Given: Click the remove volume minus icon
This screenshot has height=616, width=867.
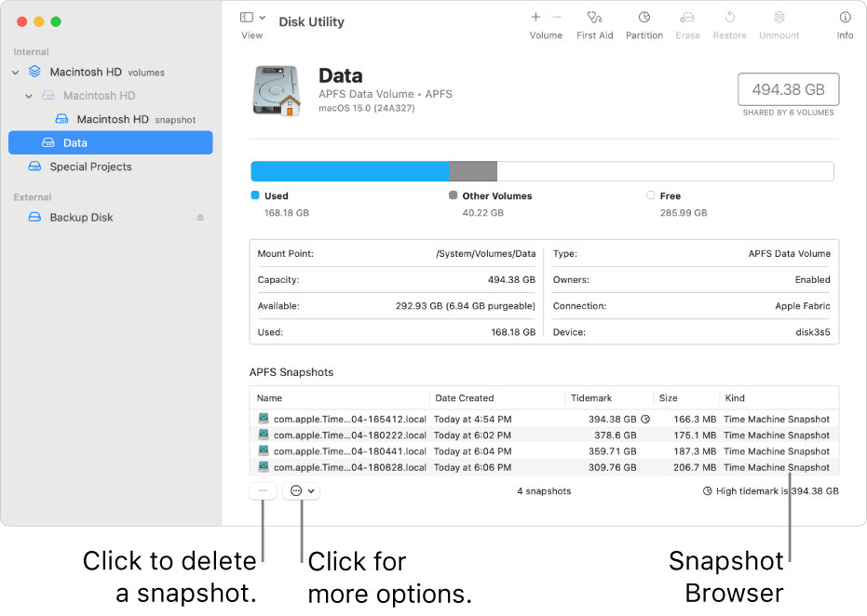Looking at the screenshot, I should (x=557, y=17).
